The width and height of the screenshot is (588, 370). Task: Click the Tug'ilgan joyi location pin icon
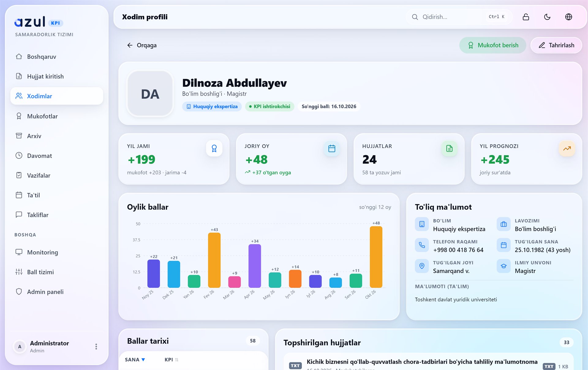coord(422,266)
